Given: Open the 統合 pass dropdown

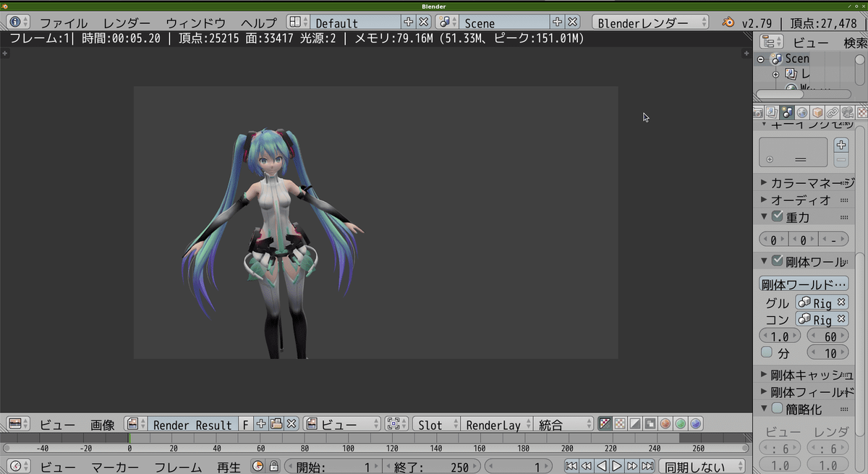Looking at the screenshot, I should [563, 425].
